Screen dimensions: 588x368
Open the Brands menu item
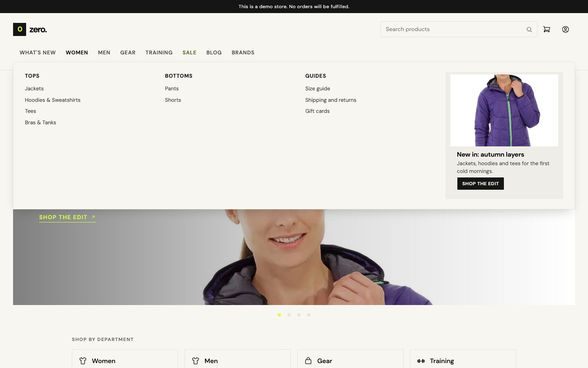coord(243,52)
